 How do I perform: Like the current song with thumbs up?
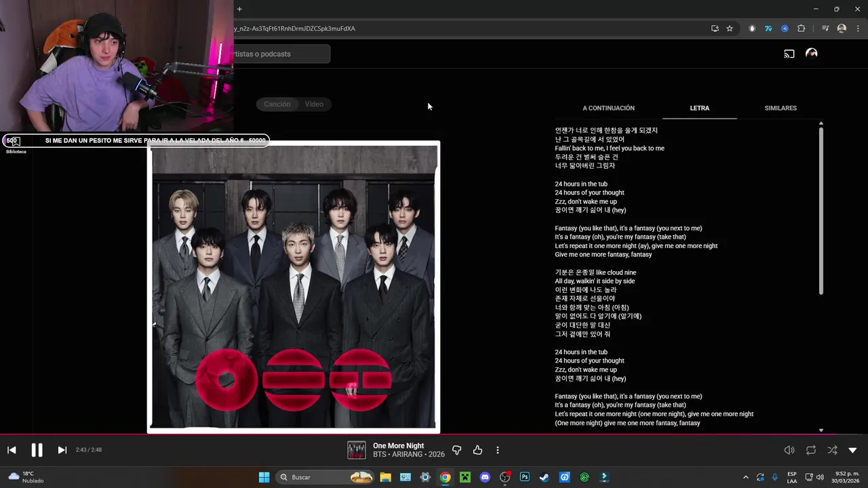[477, 450]
